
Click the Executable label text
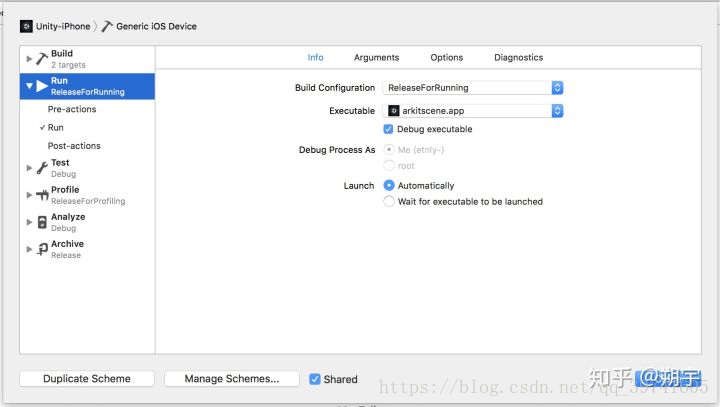352,111
